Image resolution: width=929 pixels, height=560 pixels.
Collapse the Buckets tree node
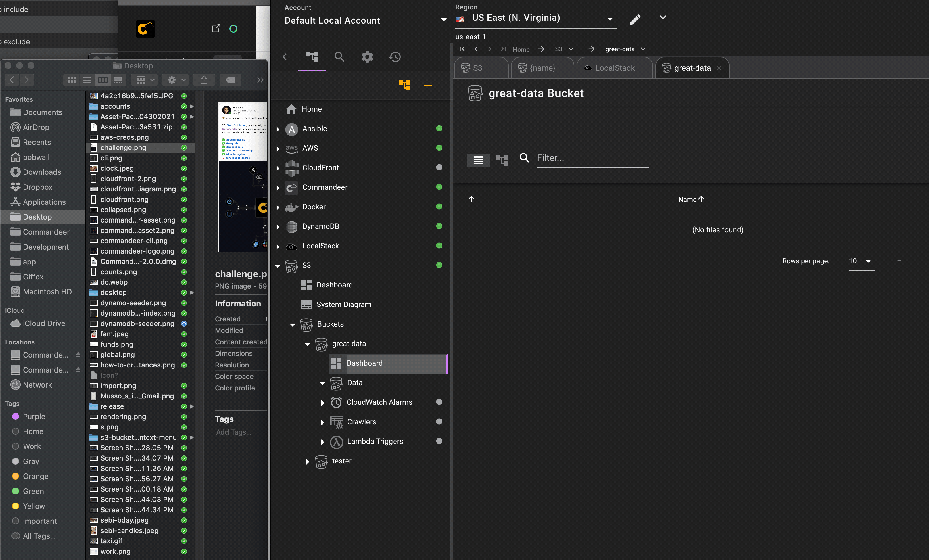click(293, 325)
